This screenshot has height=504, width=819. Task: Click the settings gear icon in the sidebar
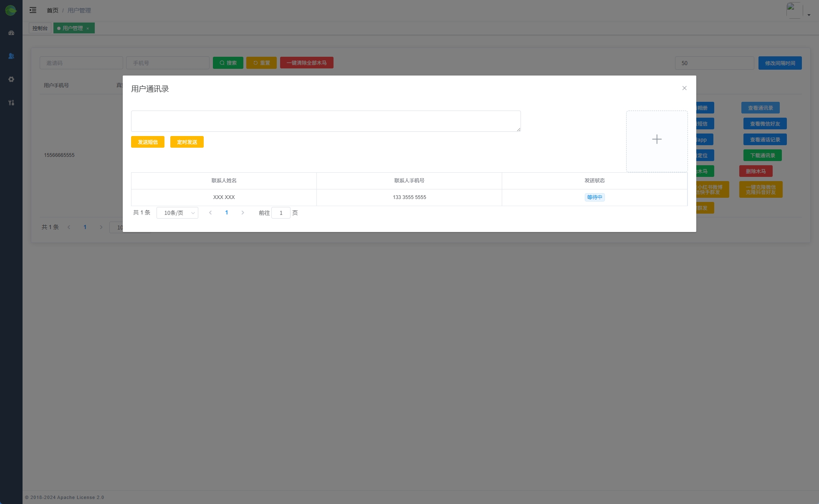pyautogui.click(x=11, y=79)
